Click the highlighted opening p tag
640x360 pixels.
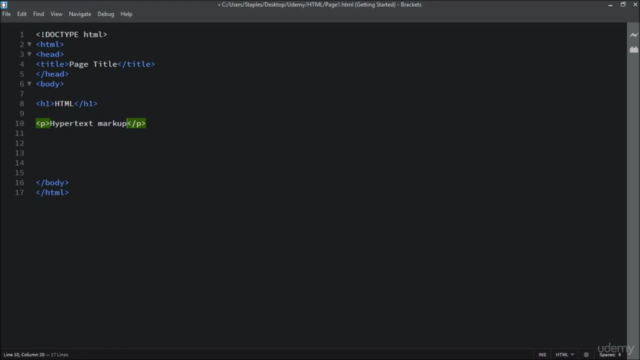pyautogui.click(x=43, y=123)
